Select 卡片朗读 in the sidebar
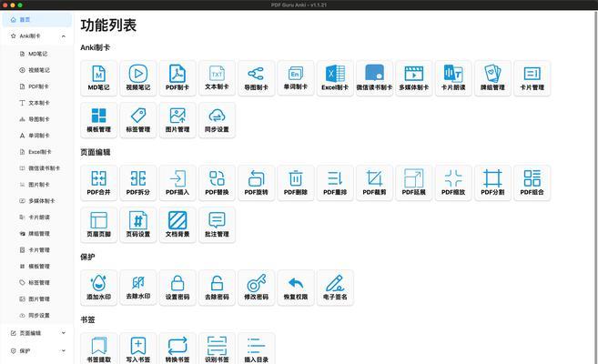 tap(37, 217)
